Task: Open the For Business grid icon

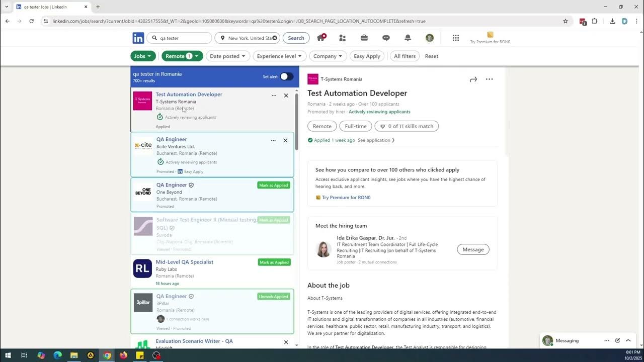Action: point(455,38)
